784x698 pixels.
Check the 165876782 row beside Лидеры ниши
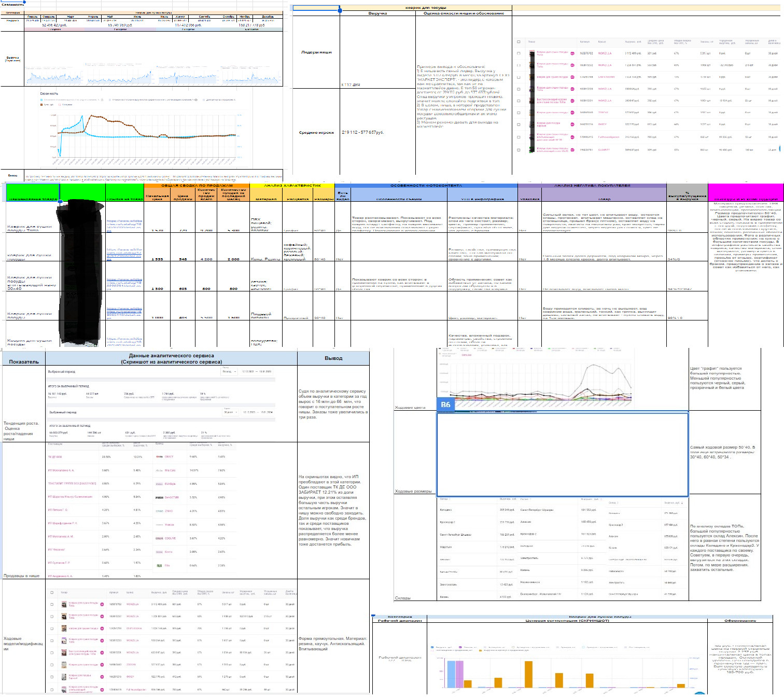click(x=519, y=53)
